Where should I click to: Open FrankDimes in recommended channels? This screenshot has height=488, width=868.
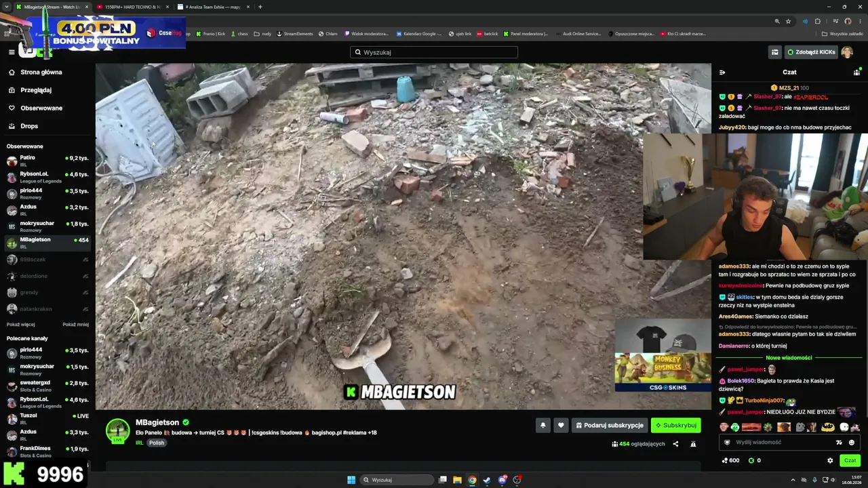point(47,451)
